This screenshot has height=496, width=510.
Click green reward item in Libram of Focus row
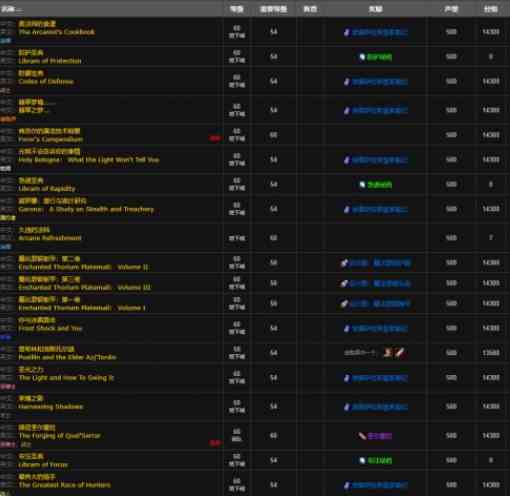point(379,461)
